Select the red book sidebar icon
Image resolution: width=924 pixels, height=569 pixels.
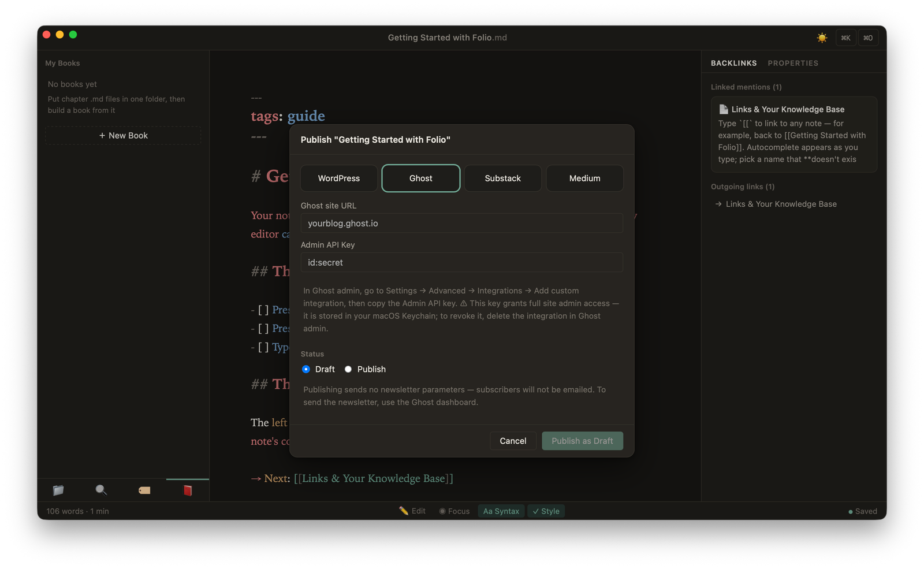pyautogui.click(x=188, y=490)
